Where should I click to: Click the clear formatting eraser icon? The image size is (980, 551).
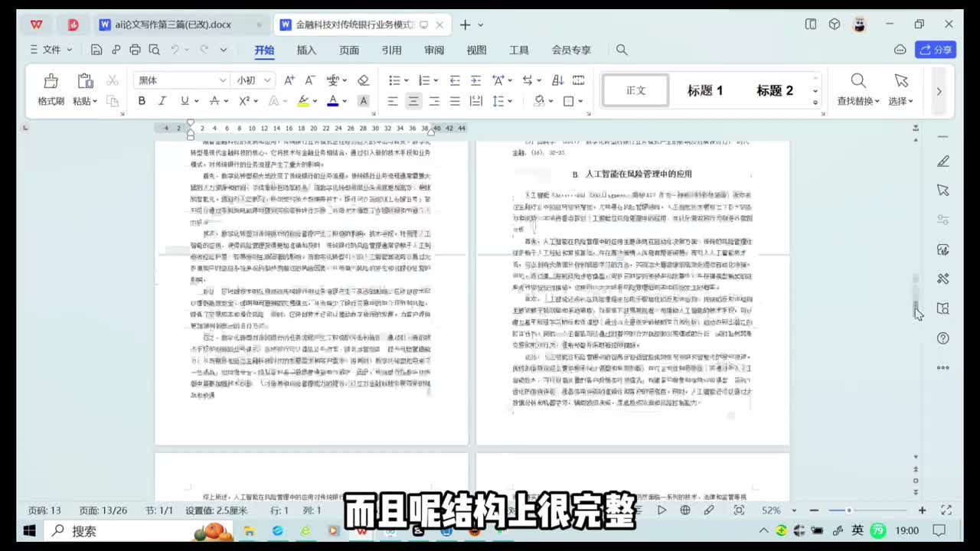coord(364,80)
